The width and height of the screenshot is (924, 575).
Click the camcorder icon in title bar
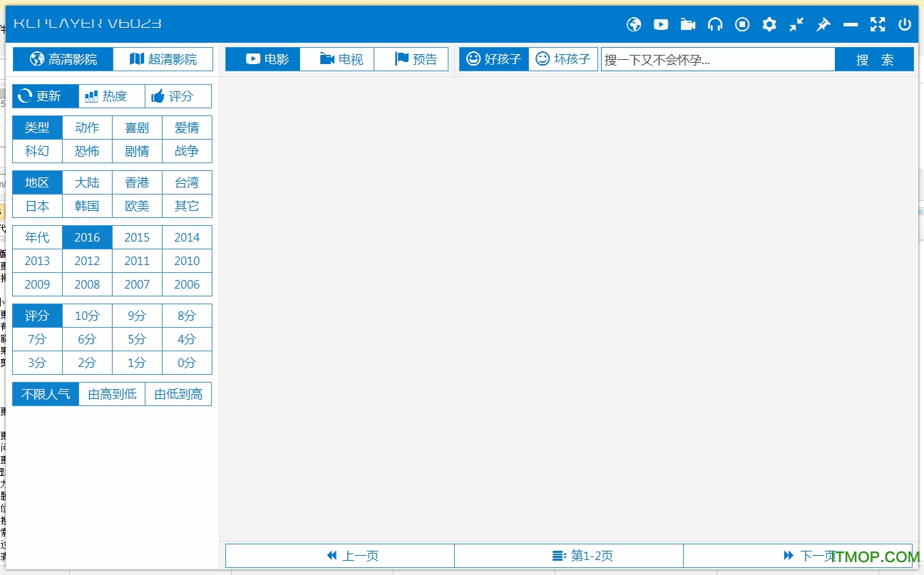(688, 24)
